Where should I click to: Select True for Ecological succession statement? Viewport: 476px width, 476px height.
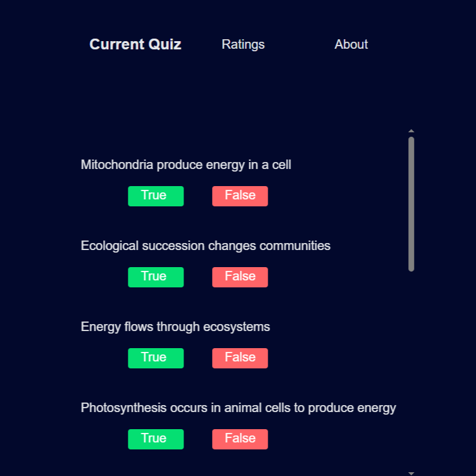156,277
